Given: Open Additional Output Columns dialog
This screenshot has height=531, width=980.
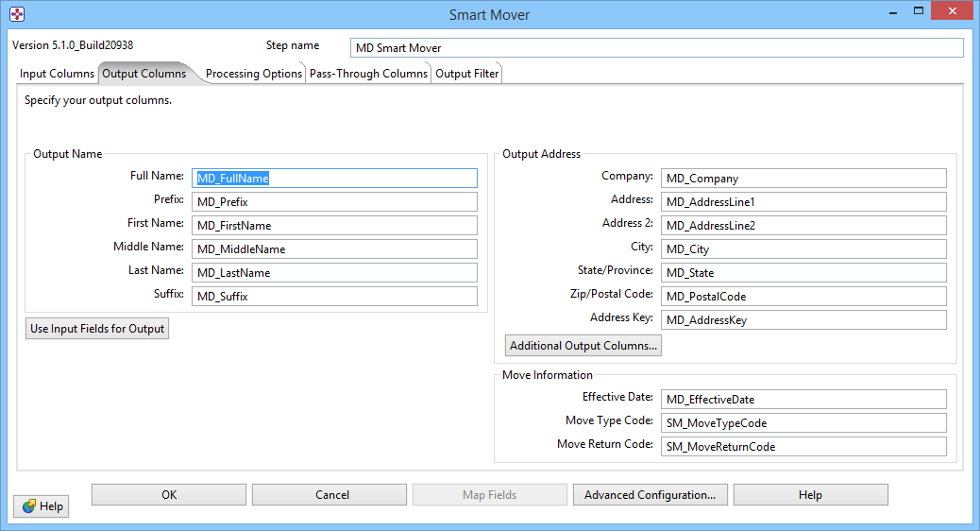Looking at the screenshot, I should tap(583, 346).
